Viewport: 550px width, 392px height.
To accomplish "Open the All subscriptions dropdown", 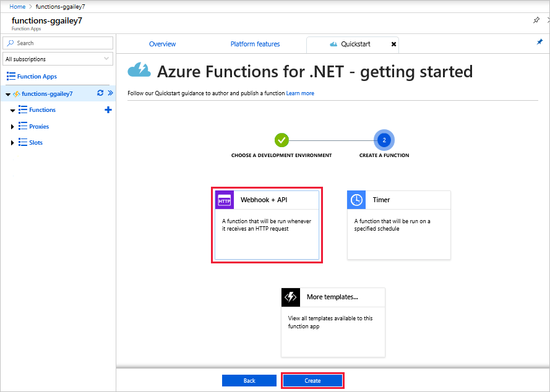I will coord(58,59).
